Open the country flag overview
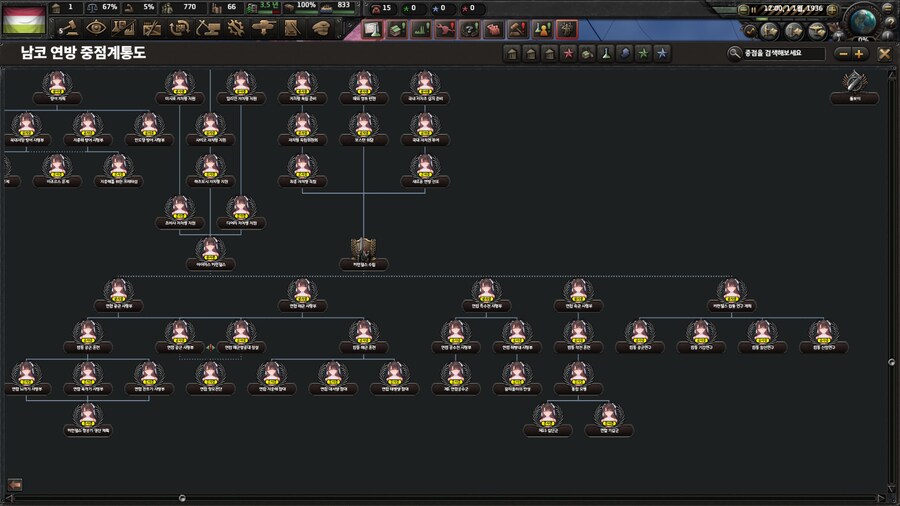 tap(23, 19)
